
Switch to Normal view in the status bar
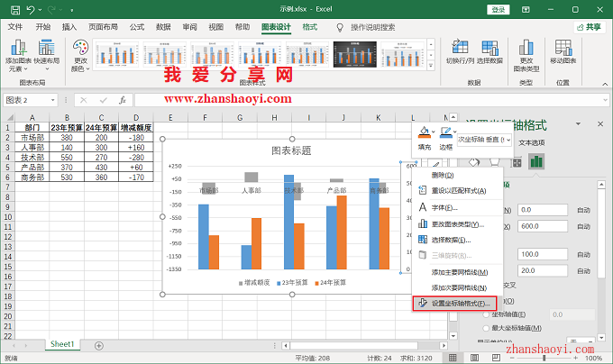[x=453, y=358]
